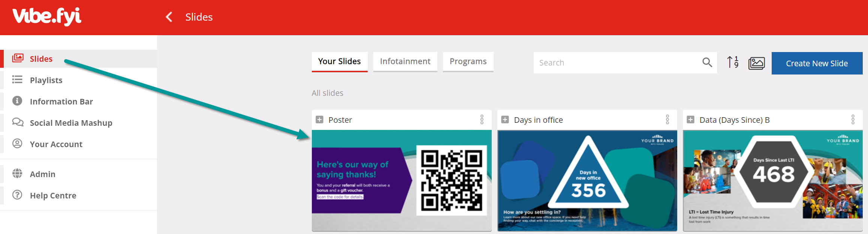Open Your Account in the sidebar

coord(79,144)
